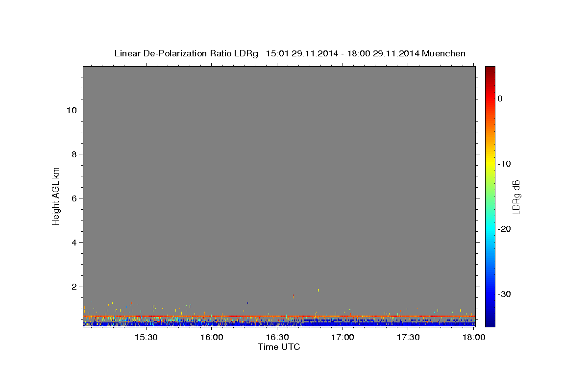The image size is (588, 392).
Task: Click the colorbar value -20
Action: click(504, 229)
